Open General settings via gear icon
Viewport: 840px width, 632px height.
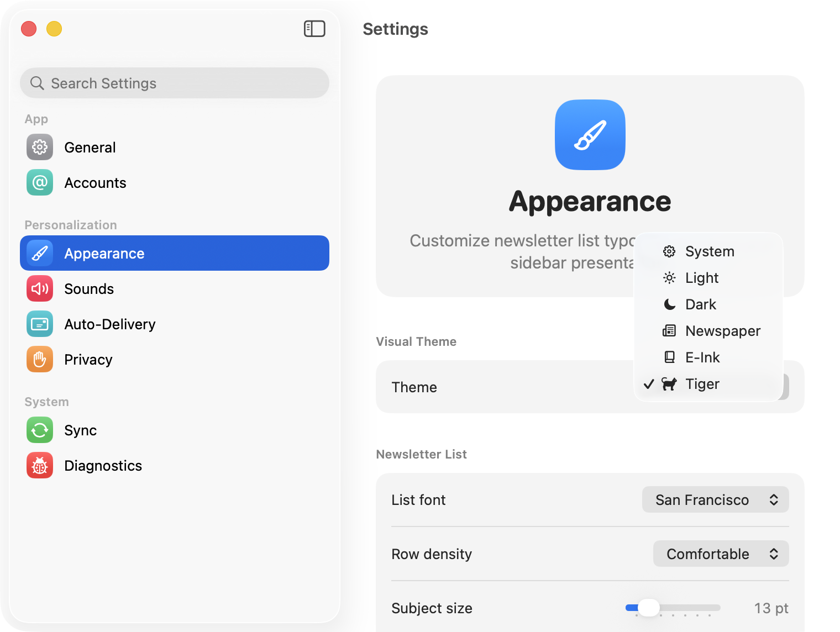click(39, 147)
